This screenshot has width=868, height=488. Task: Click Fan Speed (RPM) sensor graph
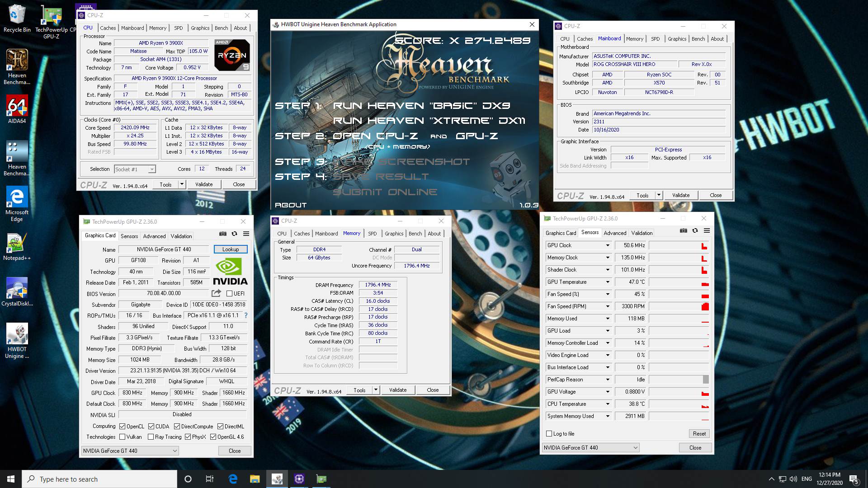click(x=679, y=306)
